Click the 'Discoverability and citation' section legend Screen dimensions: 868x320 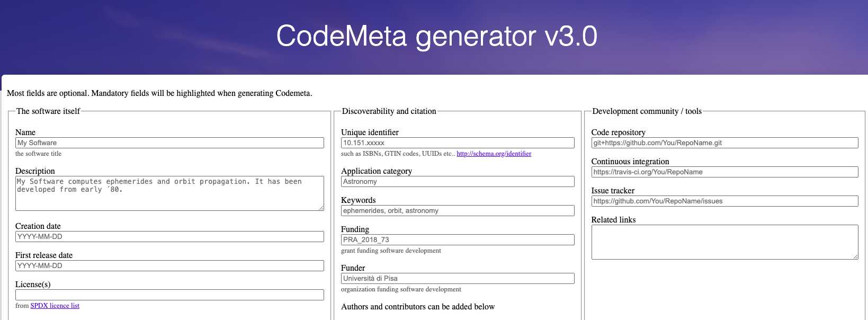[389, 111]
